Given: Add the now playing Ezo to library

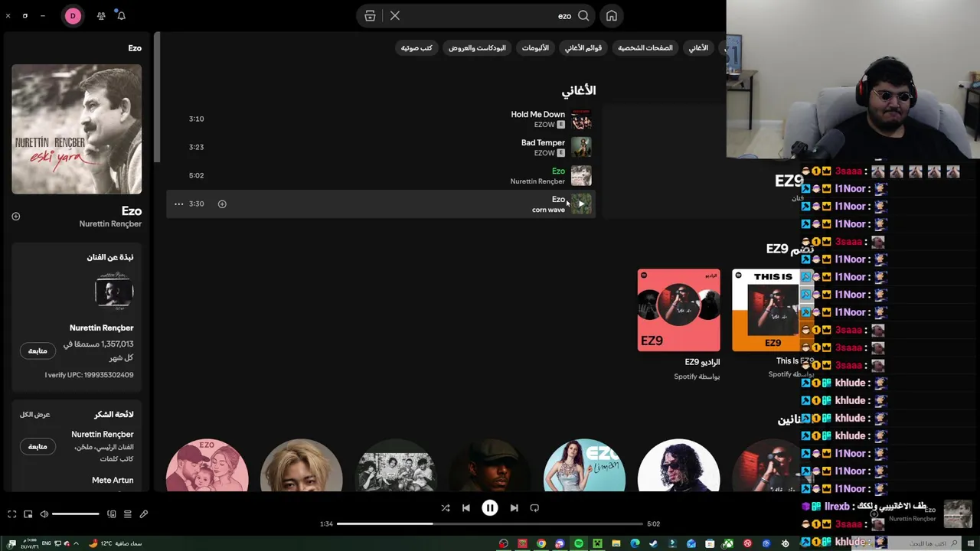Looking at the screenshot, I should coord(15,217).
